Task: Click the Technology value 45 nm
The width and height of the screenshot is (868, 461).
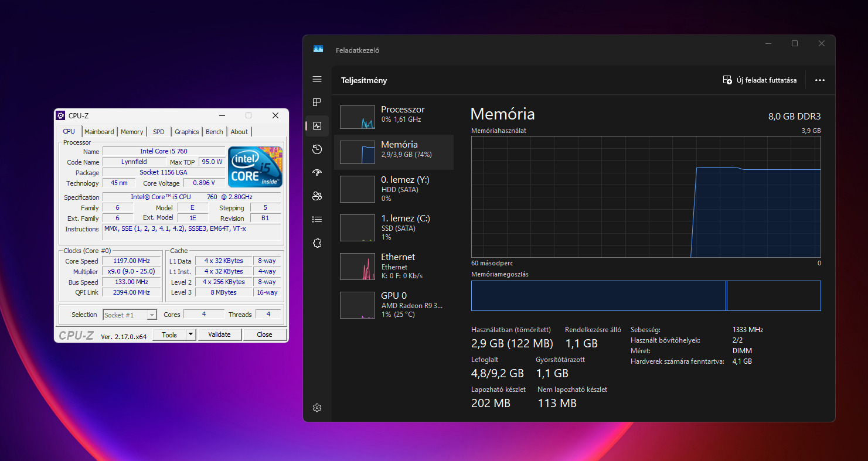Action: pyautogui.click(x=119, y=183)
